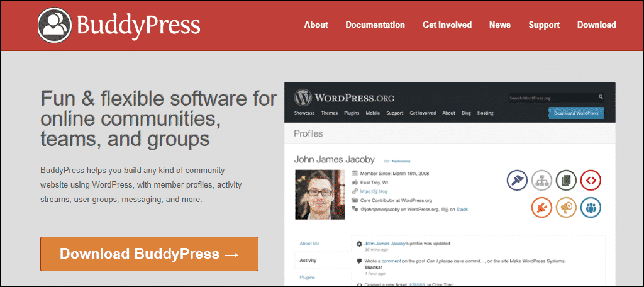Go to the Get Involved section
Image resolution: width=644 pixels, height=287 pixels.
click(447, 25)
